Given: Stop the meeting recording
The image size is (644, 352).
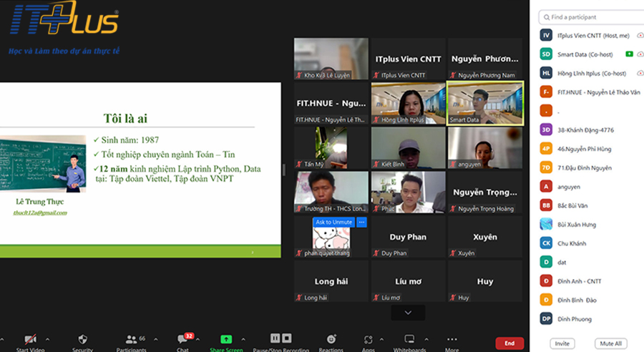Looking at the screenshot, I should tap(286, 338).
